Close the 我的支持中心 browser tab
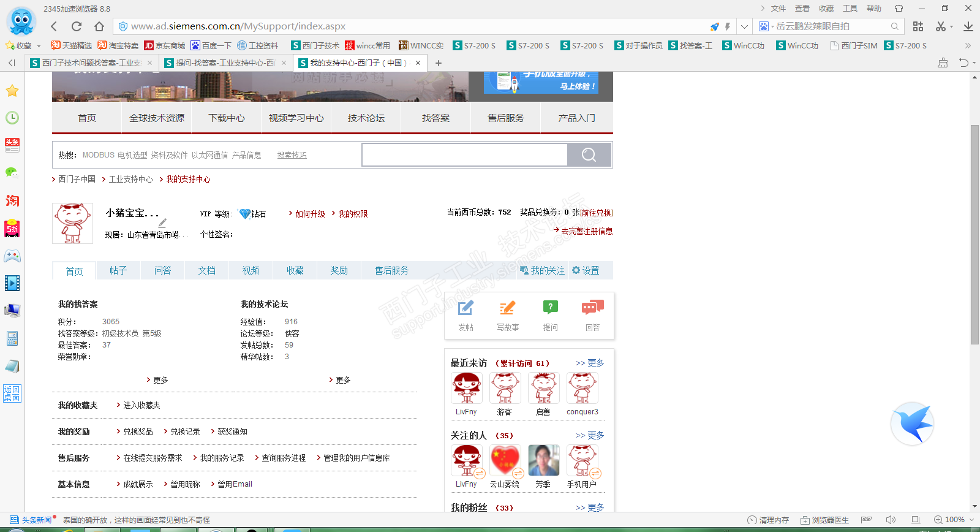Image resolution: width=980 pixels, height=532 pixels. tap(418, 63)
